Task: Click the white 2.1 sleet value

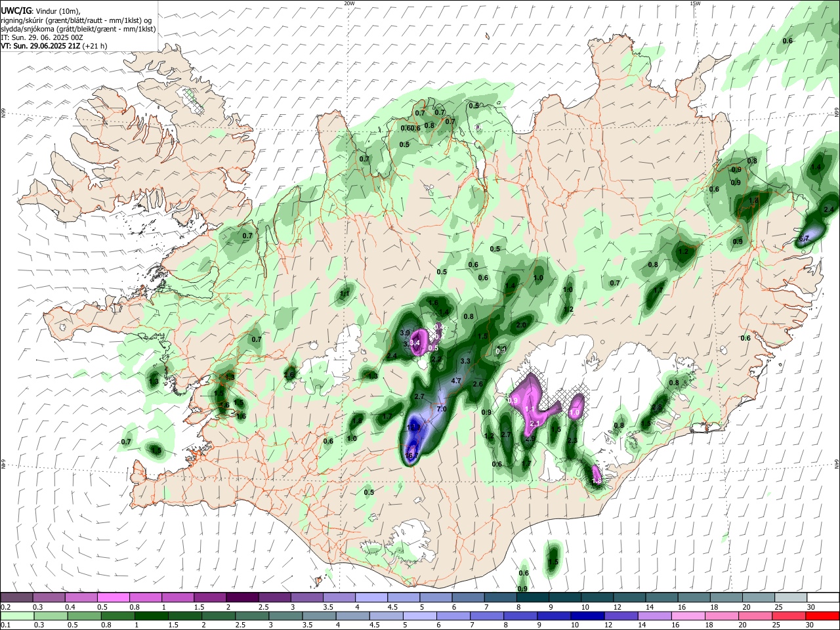Action: (x=534, y=423)
